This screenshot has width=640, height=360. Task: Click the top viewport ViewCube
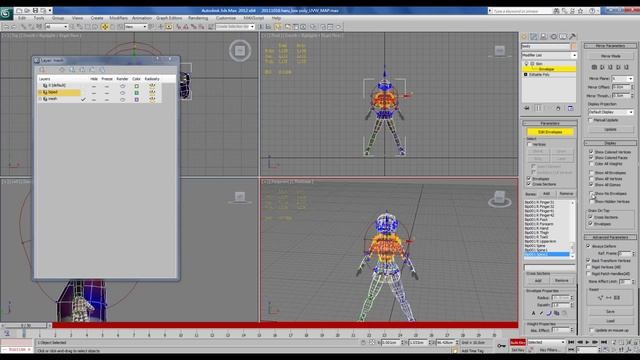pos(240,51)
